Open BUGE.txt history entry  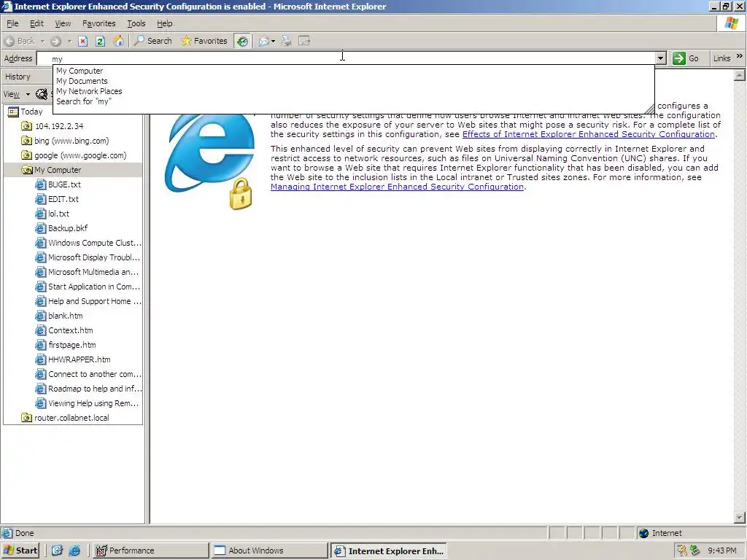(x=58, y=184)
